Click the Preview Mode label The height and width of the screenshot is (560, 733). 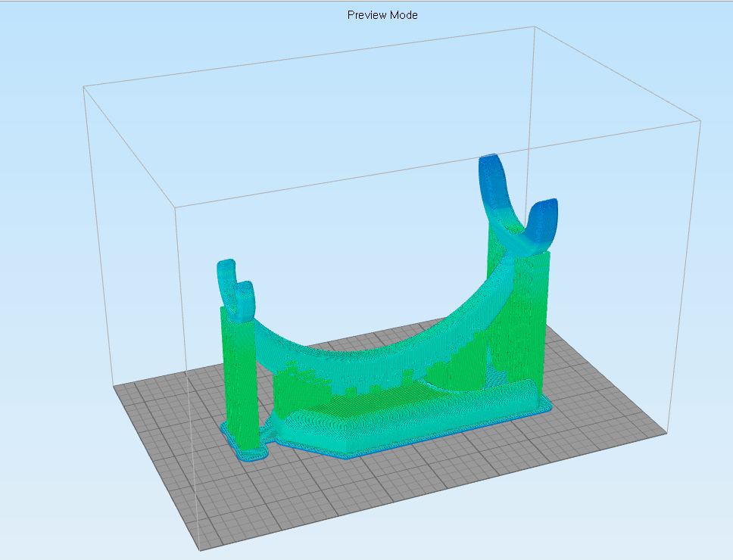pos(382,15)
